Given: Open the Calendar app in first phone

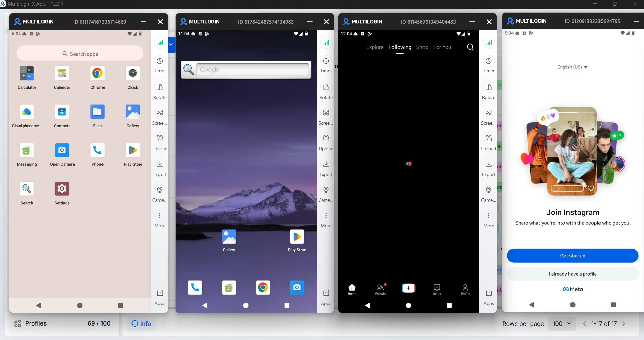Looking at the screenshot, I should (x=62, y=78).
